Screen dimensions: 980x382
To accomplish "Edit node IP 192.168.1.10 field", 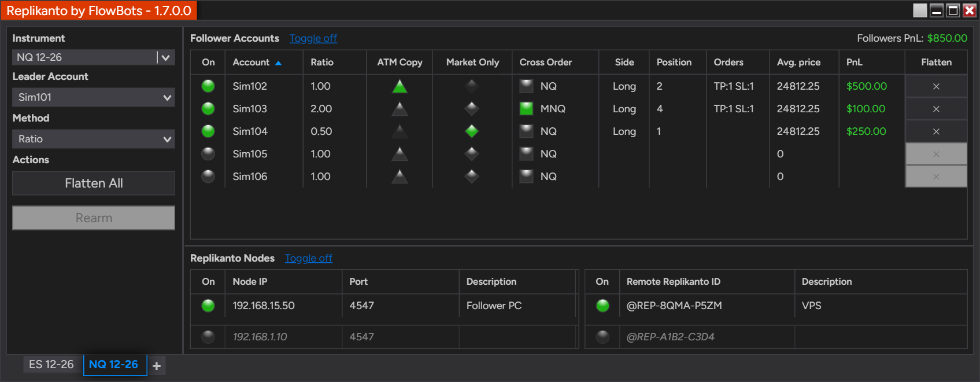I will (x=283, y=337).
